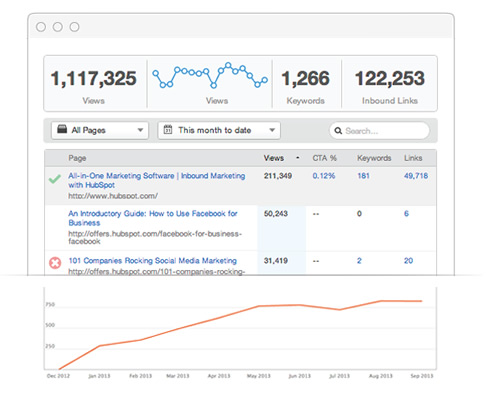The width and height of the screenshot is (488, 397).
Task: Click the http://www.hubspot.com/ URL text
Action: 113,196
